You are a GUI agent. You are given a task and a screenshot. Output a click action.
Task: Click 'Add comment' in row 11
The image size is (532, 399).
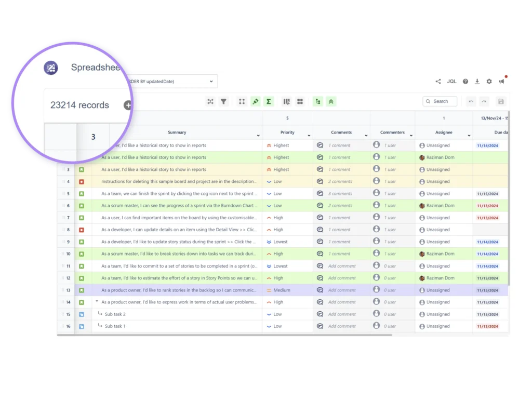pyautogui.click(x=342, y=266)
